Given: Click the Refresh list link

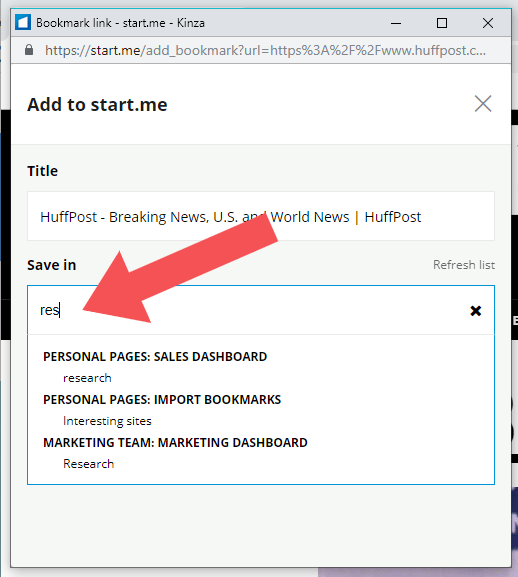Looking at the screenshot, I should pos(464,265).
